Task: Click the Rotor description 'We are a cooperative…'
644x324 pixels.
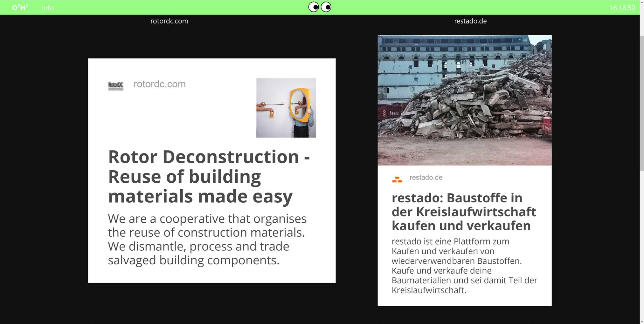Action: tap(207, 239)
